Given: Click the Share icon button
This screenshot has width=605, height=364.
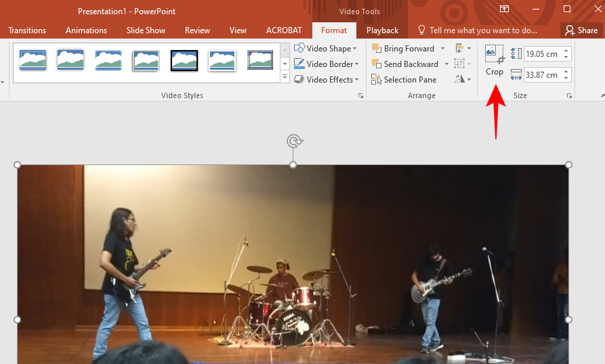Looking at the screenshot, I should [581, 30].
